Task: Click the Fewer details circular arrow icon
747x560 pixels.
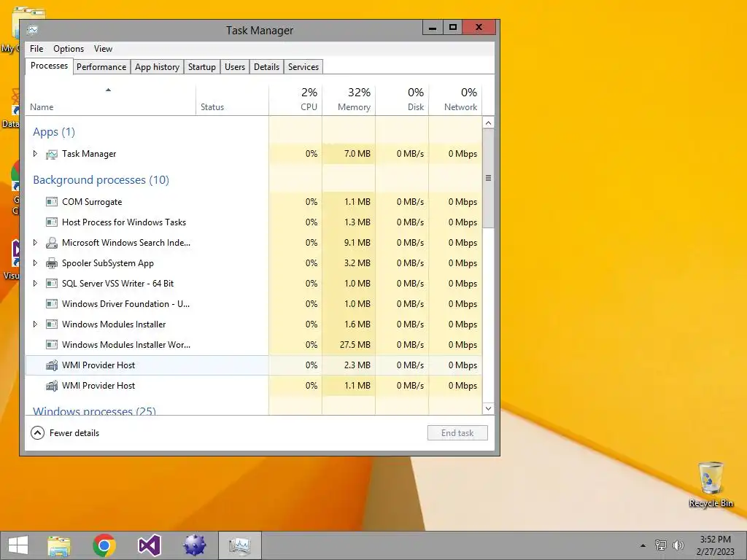Action: 38,433
